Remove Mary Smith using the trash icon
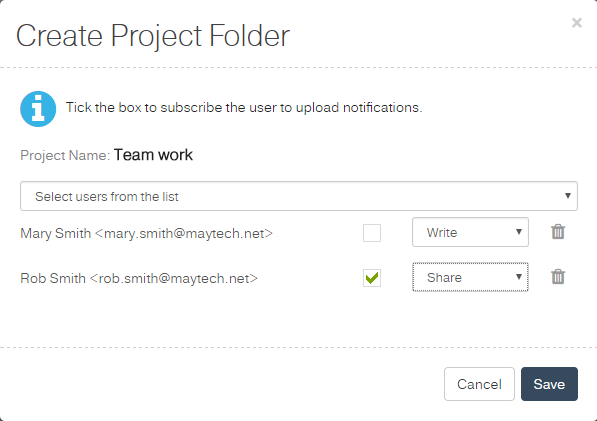The height and width of the screenshot is (421, 597). tap(558, 232)
